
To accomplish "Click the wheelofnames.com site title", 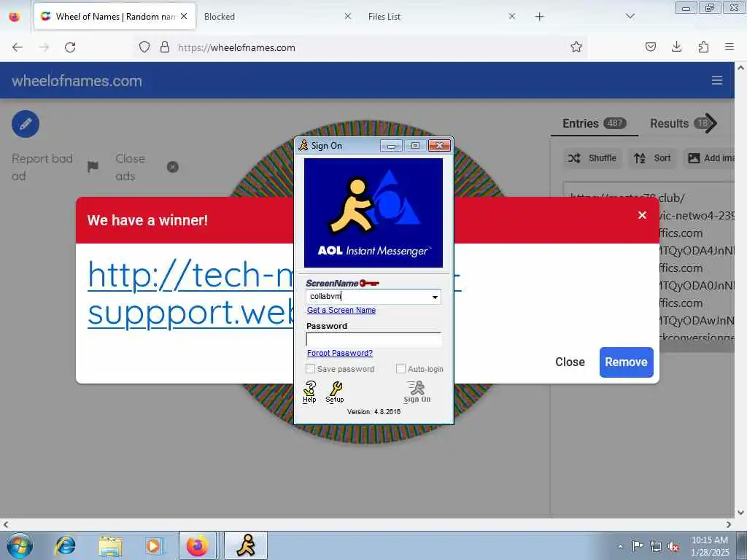I will pos(77,80).
